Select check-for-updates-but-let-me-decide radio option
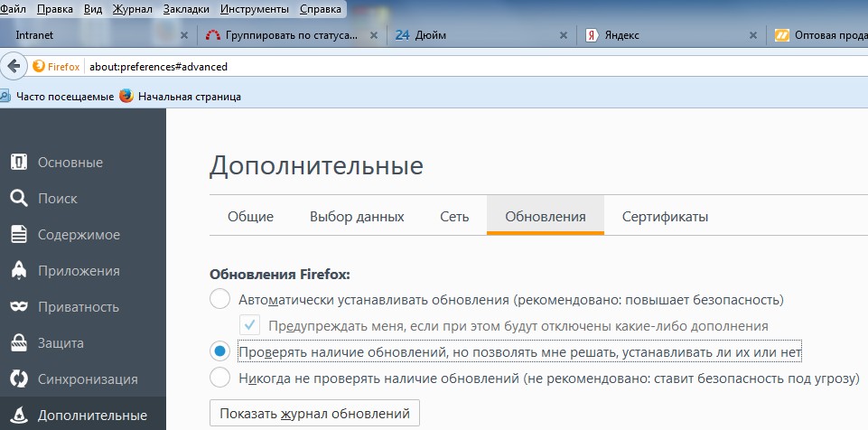Screen dimensions: 868x430 (219, 351)
